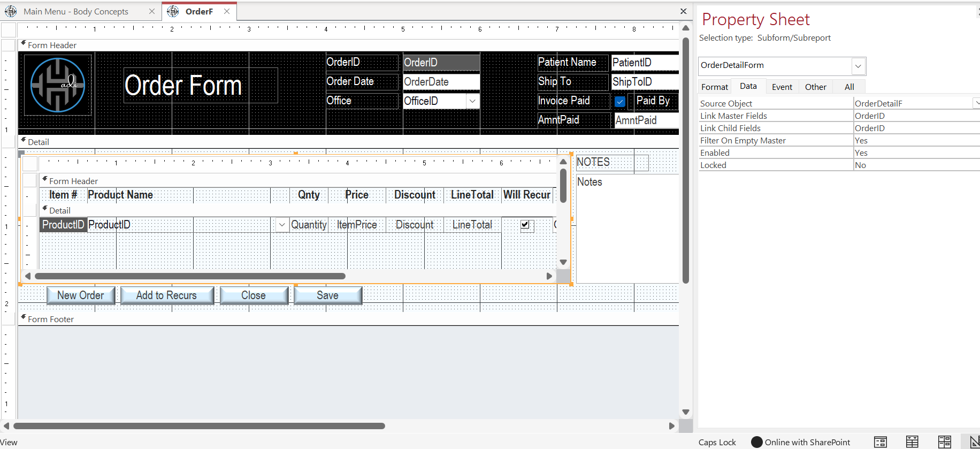Open the OfficeID combo box dropdown arrow

(x=472, y=101)
